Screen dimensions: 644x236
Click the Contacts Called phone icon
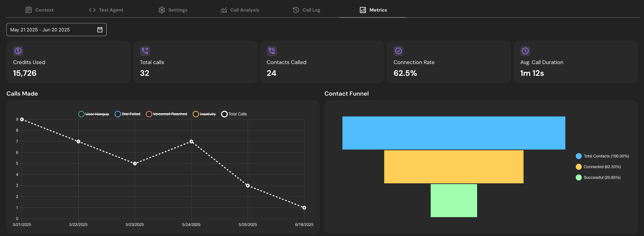(272, 51)
